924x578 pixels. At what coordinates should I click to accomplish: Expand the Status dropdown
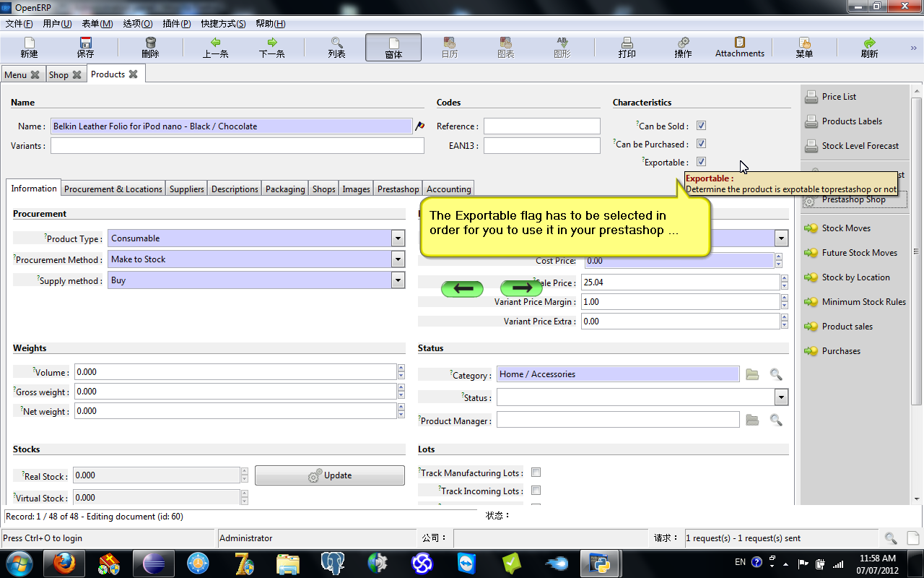point(781,397)
